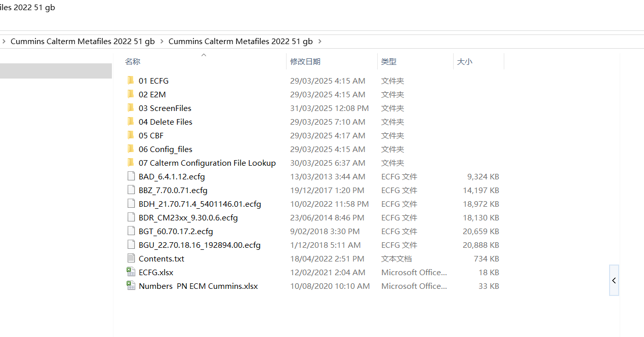This screenshot has height=337, width=644.
Task: Open the 06 Config_files folder icon
Action: [131, 149]
